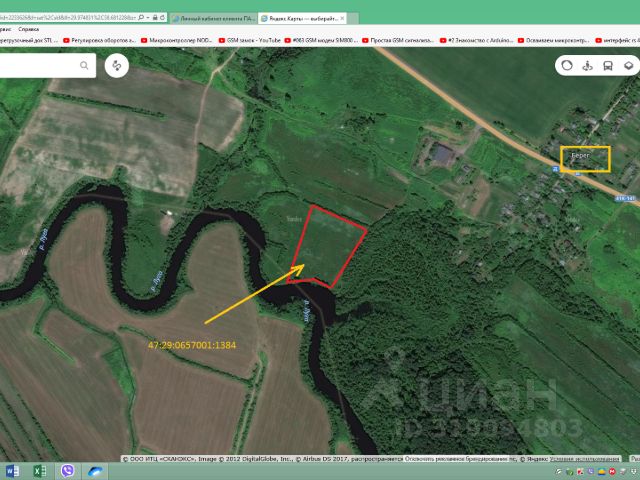640x480 pixels.
Task: Open Осваиваем микроконтр bookmark
Action: 553,40
